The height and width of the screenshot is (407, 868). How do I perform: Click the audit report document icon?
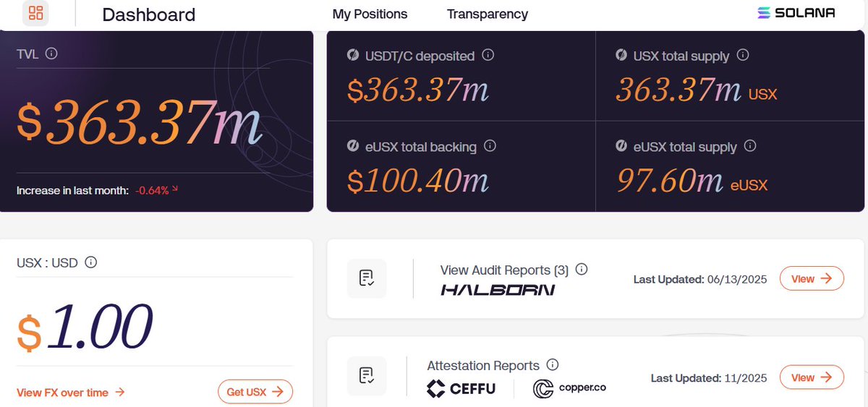click(367, 278)
